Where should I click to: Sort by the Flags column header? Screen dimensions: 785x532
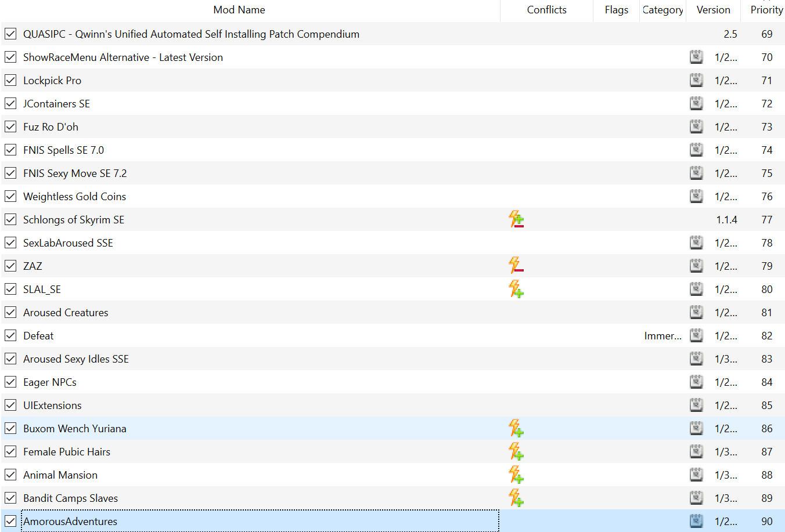616,10
